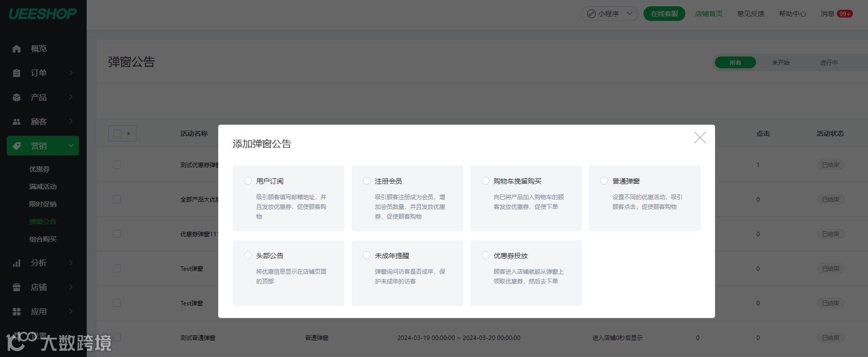The image size is (868, 357).
Task: Click the 活动状态 column header
Action: pyautogui.click(x=830, y=133)
